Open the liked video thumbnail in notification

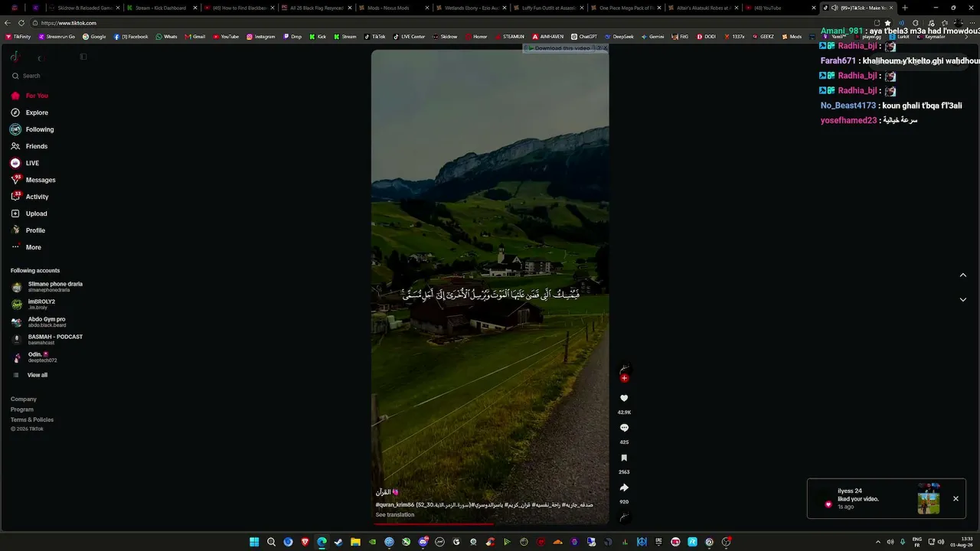pos(929,498)
